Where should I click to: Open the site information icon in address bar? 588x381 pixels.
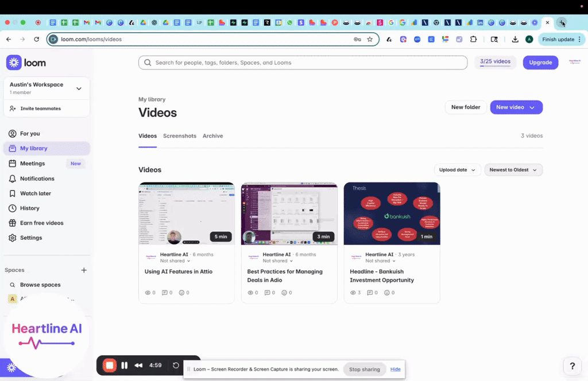point(53,40)
